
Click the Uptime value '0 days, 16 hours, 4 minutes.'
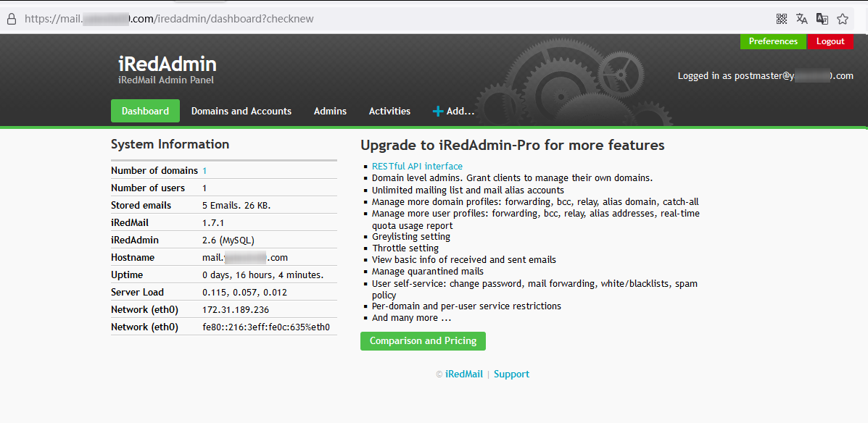coord(263,275)
